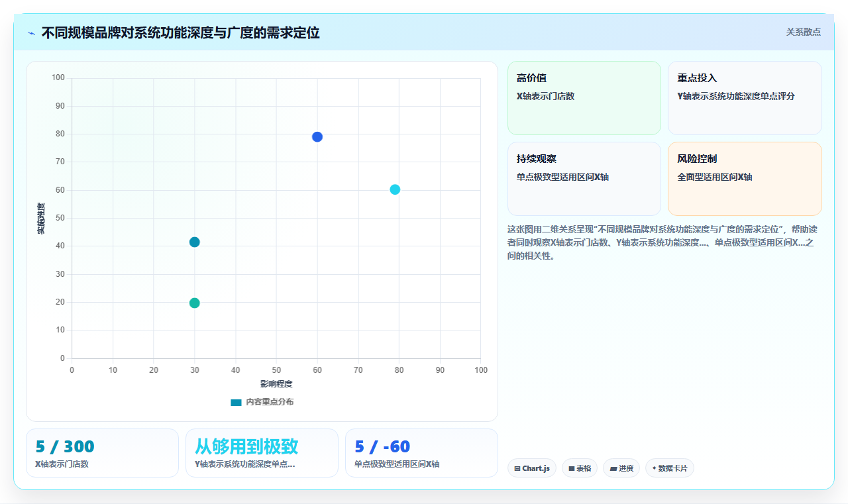The image size is (848, 504).
Task: Click the Chart.js tag chip
Action: point(532,468)
